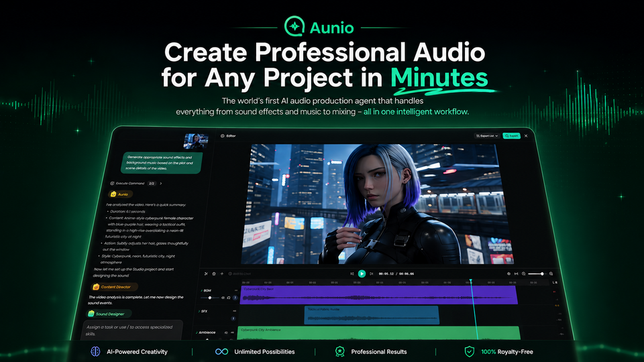Viewport: 644px width, 362px height.
Task: Select the scissors cut tool
Action: tap(206, 274)
